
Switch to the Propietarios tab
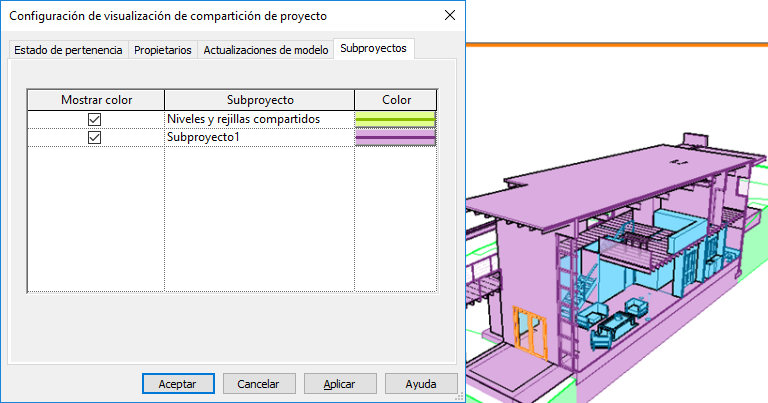click(163, 50)
